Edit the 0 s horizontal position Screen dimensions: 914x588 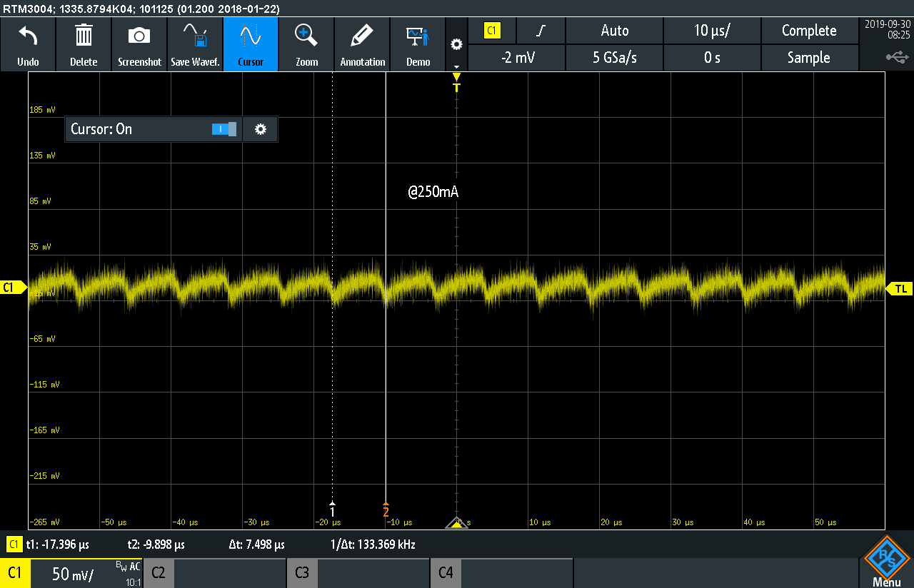pyautogui.click(x=712, y=58)
